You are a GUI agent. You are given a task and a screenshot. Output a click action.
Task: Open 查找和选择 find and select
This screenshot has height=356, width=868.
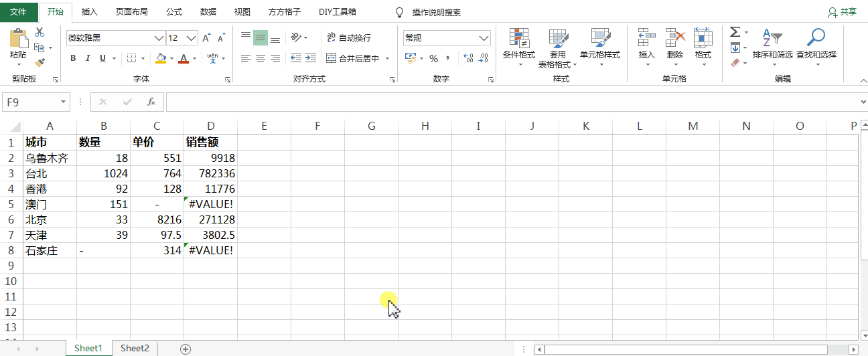click(x=816, y=47)
